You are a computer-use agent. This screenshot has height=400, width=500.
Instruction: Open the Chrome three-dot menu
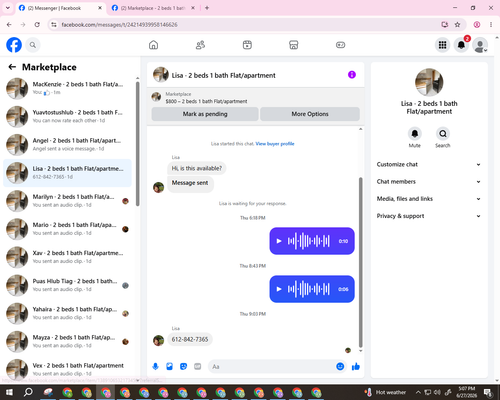[x=491, y=25]
